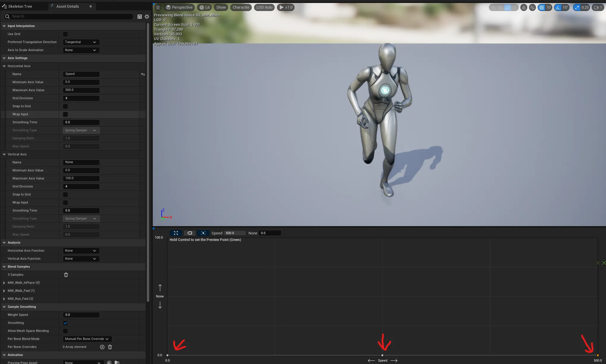This screenshot has width=606, height=364.
Task: Expand the MM_Walk_Fwd (1) sample
Action: click(x=4, y=291)
